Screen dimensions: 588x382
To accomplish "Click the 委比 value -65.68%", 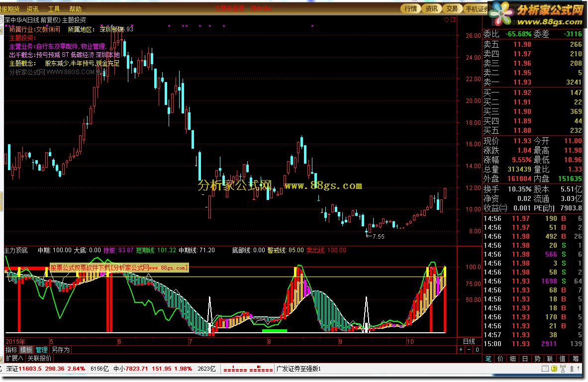I will tap(519, 34).
